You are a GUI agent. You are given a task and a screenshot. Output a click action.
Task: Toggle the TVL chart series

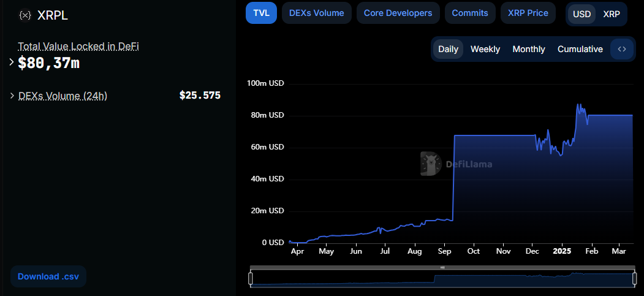(x=261, y=13)
